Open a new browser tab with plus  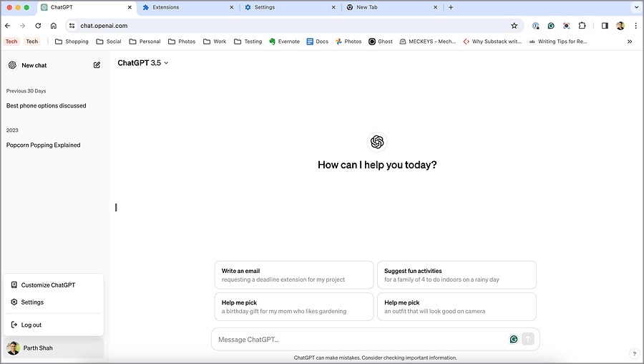tap(451, 7)
